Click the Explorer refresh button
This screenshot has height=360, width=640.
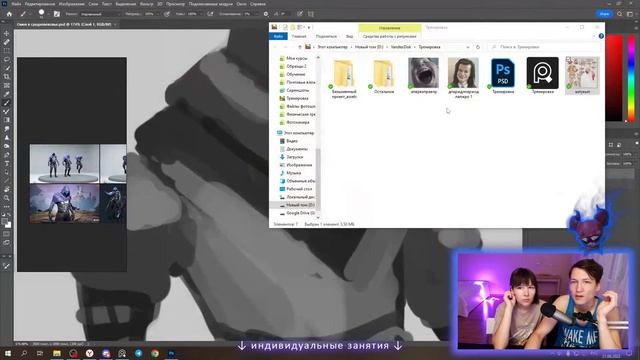tap(478, 47)
